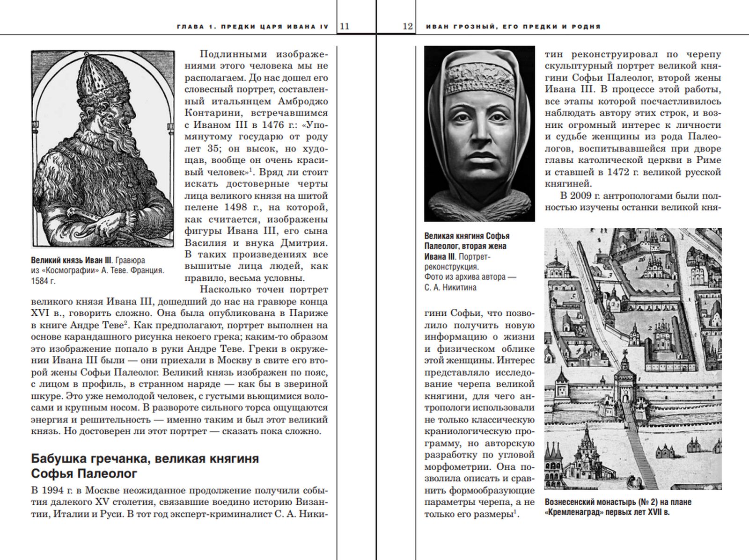This screenshot has width=749, height=560.
Task: Click the caption line "Фото из архива автора"
Action: [x=470, y=277]
